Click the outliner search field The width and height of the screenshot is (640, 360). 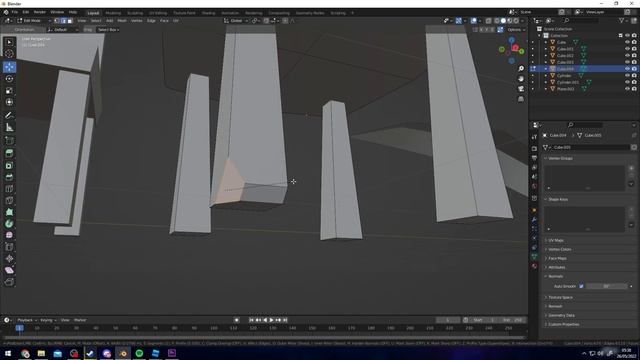[581, 20]
